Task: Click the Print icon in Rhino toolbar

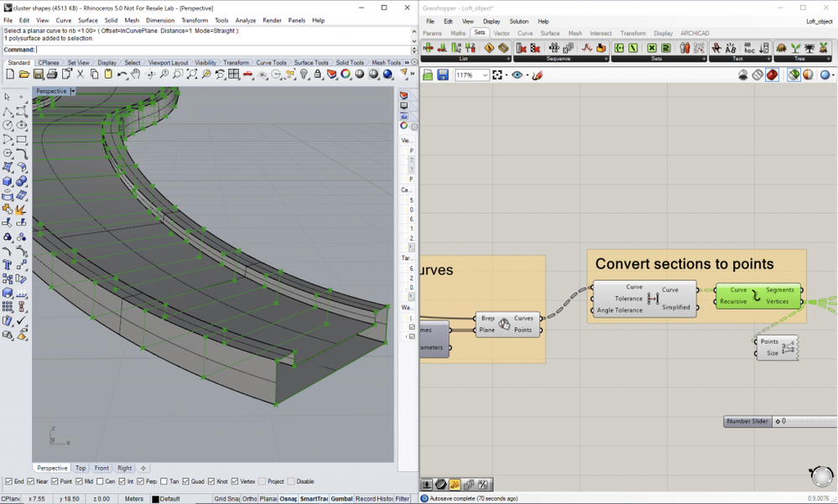Action: point(53,75)
